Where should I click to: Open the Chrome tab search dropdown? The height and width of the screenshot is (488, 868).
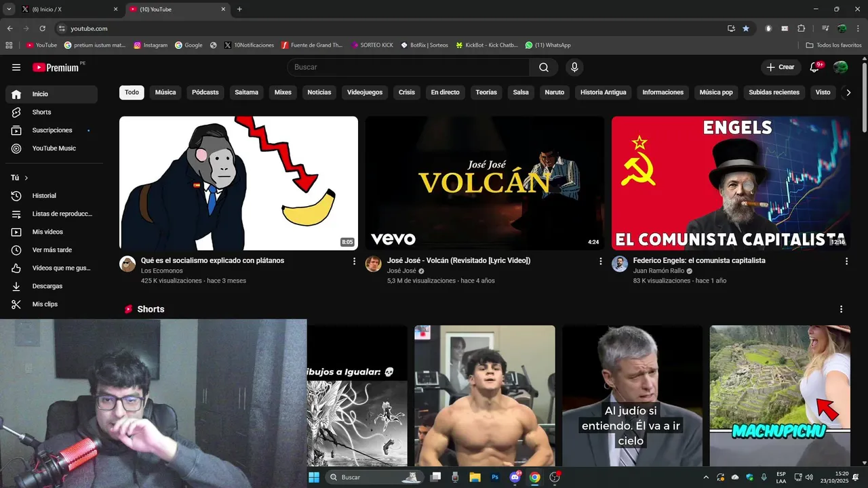click(x=9, y=9)
